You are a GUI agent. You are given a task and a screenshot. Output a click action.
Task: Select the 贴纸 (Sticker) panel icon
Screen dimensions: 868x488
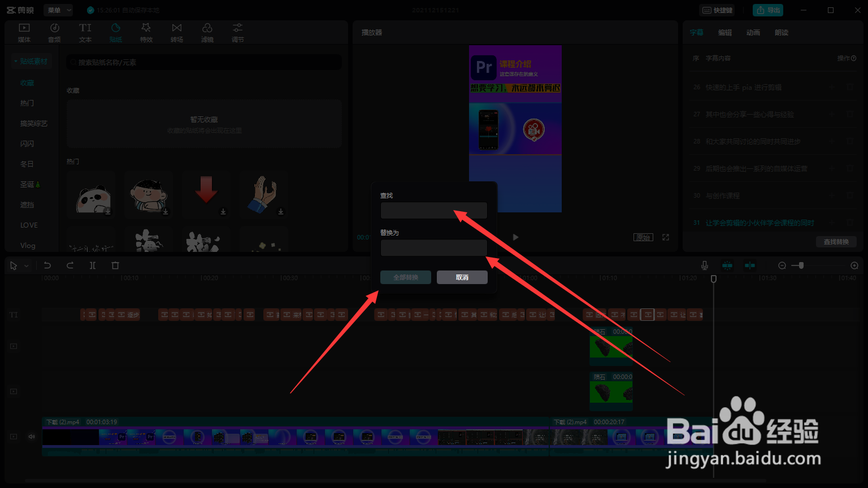click(116, 28)
